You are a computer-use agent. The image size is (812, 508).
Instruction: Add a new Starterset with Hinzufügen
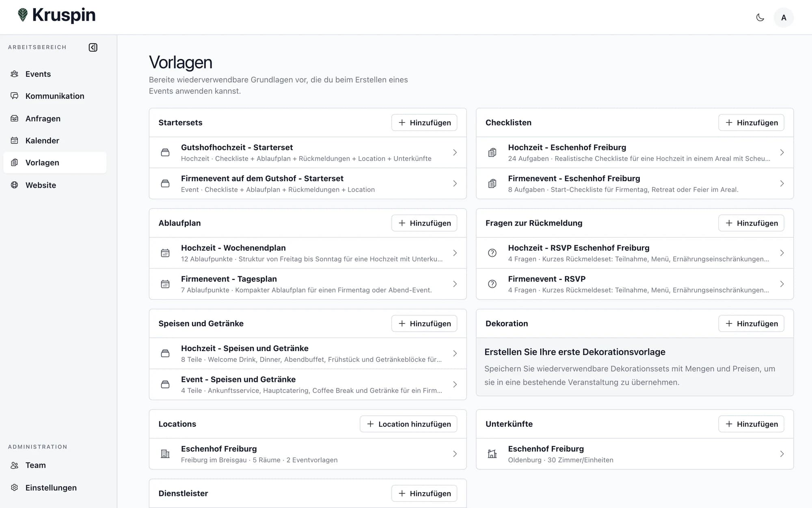[424, 122]
